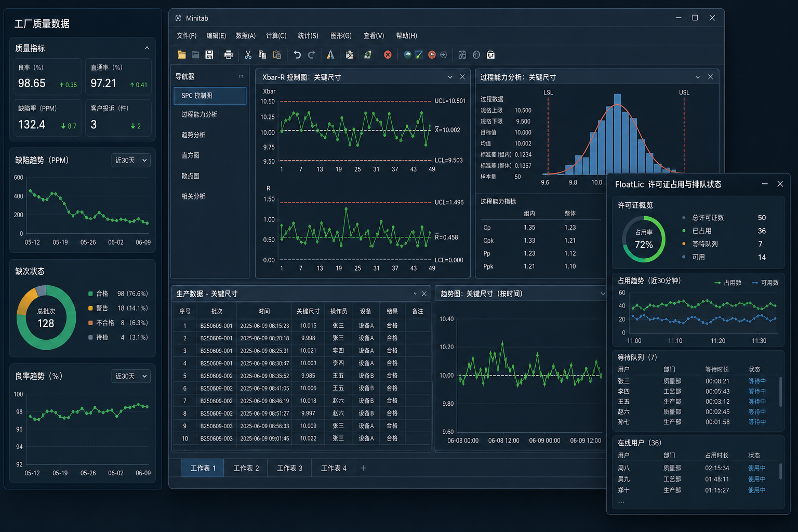Viewport: 798px width, 532px height.
Task: Expand the Xbar-R 控制图 panel chevron
Action: pyautogui.click(x=450, y=77)
